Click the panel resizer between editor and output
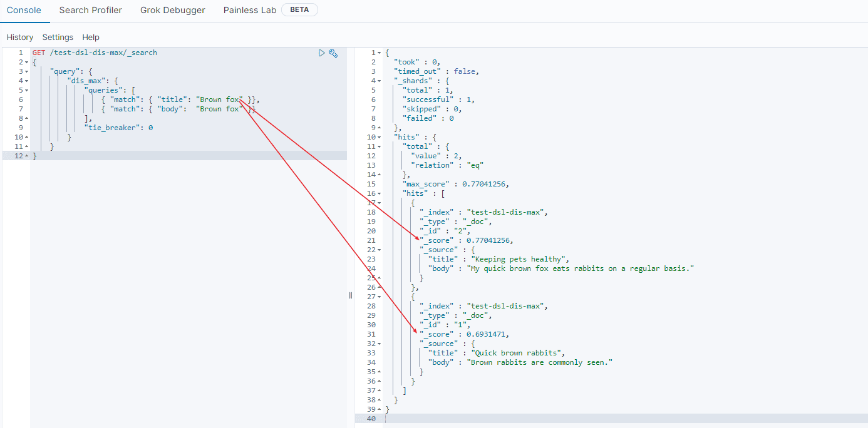868x428 pixels. pyautogui.click(x=351, y=295)
